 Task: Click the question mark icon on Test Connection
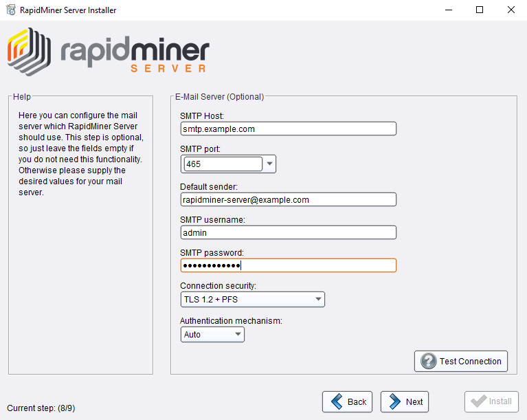[x=429, y=361]
